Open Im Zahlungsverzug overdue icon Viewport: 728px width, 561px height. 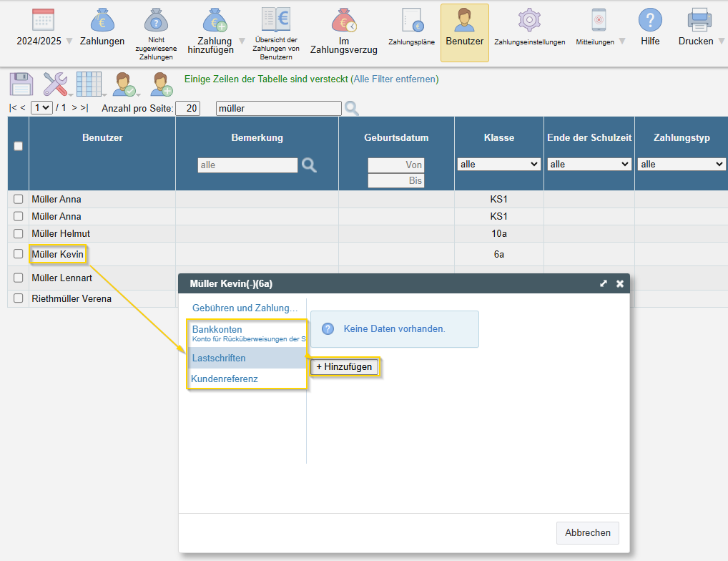[x=343, y=21]
